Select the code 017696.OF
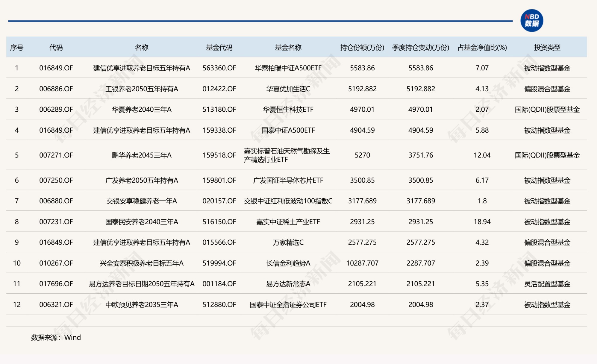 [x=56, y=284]
